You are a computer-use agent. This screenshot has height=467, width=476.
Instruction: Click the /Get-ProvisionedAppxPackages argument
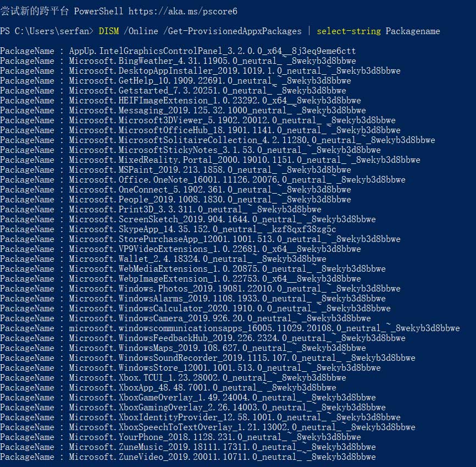tap(233, 31)
